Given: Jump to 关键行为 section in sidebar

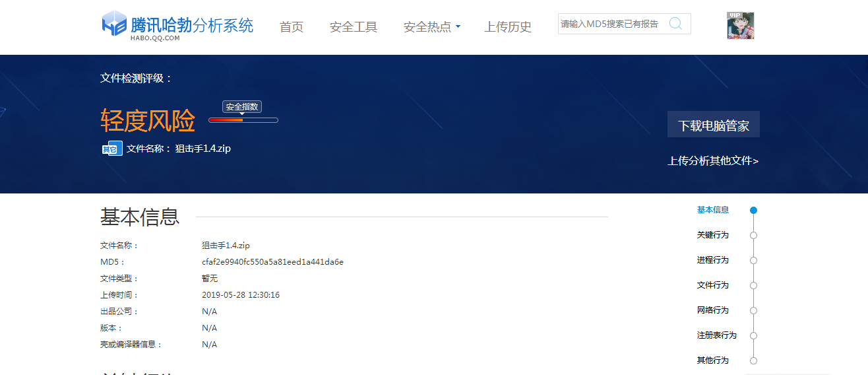Looking at the screenshot, I should point(713,235).
